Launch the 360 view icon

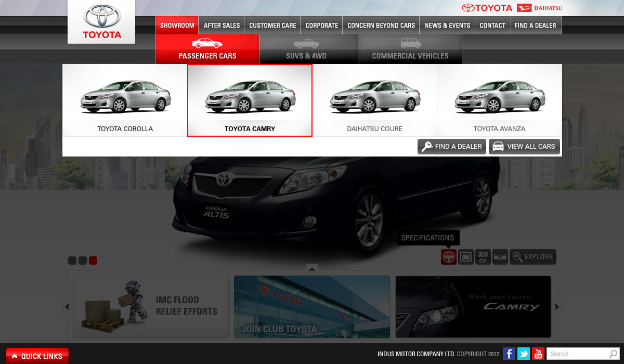click(483, 257)
